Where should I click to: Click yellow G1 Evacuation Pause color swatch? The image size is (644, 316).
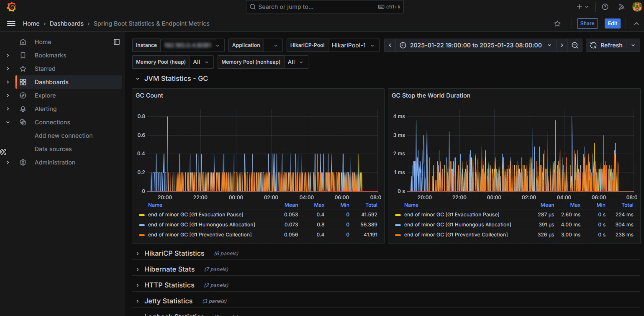[x=142, y=215]
